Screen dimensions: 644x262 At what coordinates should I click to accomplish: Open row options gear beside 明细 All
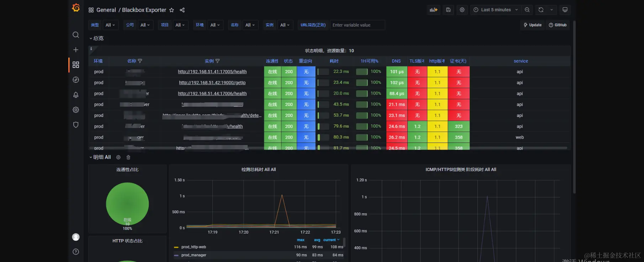[118, 157]
